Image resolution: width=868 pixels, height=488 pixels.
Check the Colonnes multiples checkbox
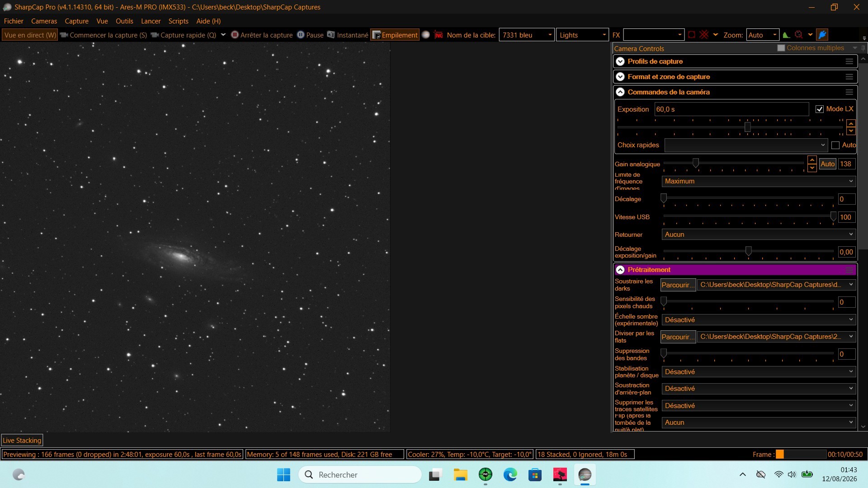coord(781,48)
